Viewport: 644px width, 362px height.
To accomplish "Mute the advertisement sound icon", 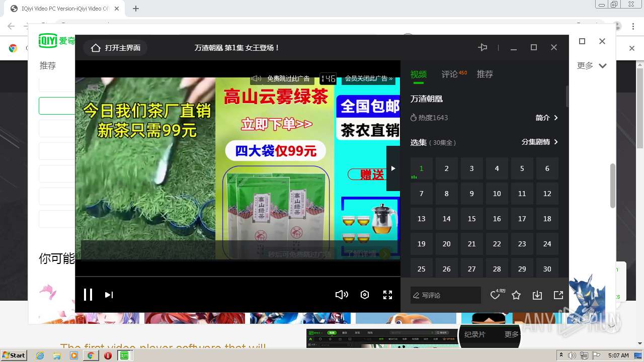I will coord(256,78).
